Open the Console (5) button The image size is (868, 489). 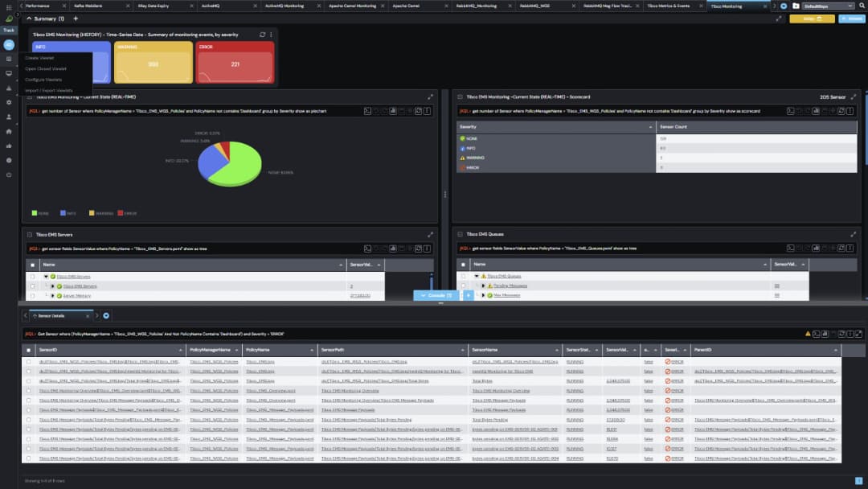[437, 295]
